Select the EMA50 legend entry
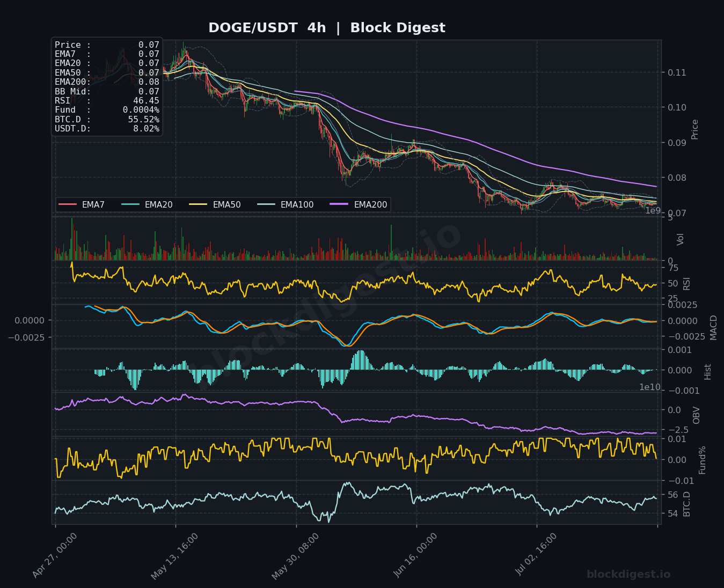The width and height of the screenshot is (724, 588). coord(215,204)
